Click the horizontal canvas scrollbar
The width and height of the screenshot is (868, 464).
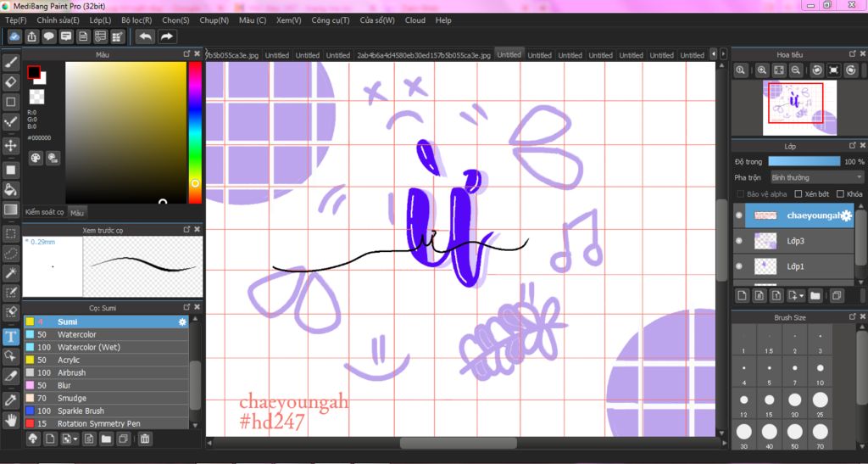click(459, 443)
